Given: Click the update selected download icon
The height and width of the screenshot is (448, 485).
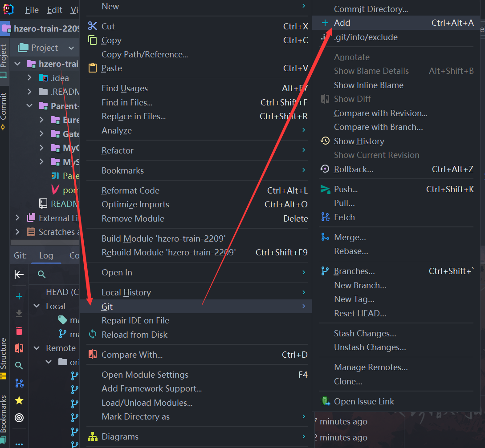Looking at the screenshot, I should [x=19, y=313].
